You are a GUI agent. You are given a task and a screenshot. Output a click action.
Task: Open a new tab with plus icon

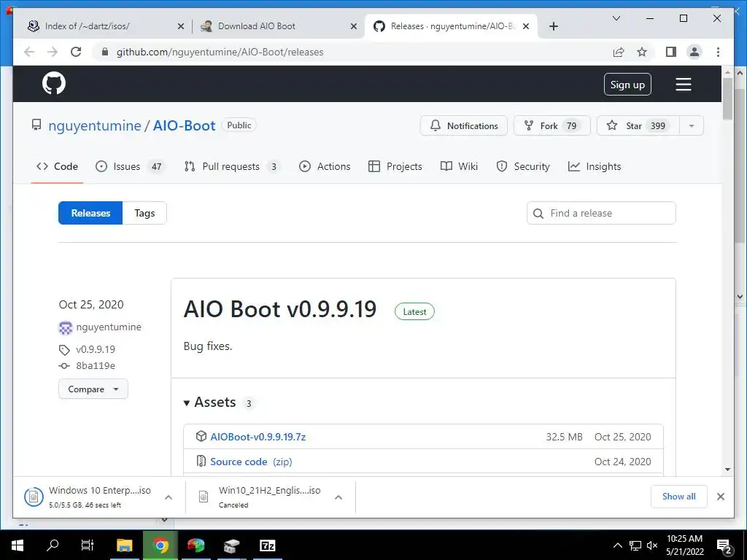pyautogui.click(x=553, y=26)
